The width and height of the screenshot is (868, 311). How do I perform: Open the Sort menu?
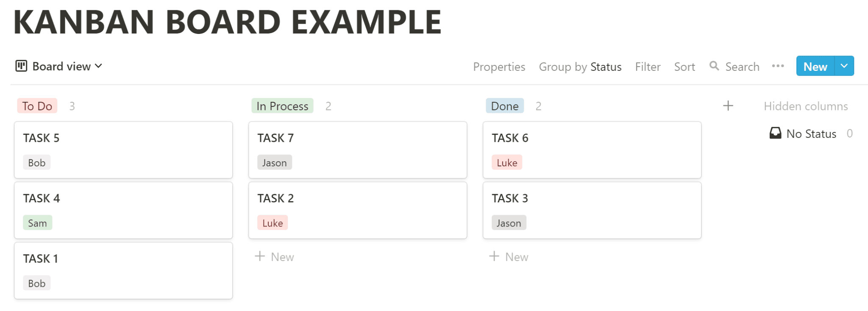[684, 67]
